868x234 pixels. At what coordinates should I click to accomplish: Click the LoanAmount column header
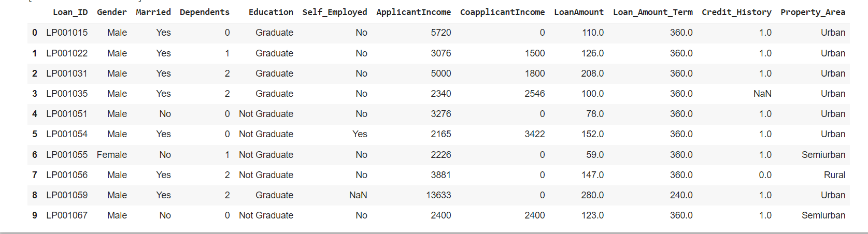[579, 12]
